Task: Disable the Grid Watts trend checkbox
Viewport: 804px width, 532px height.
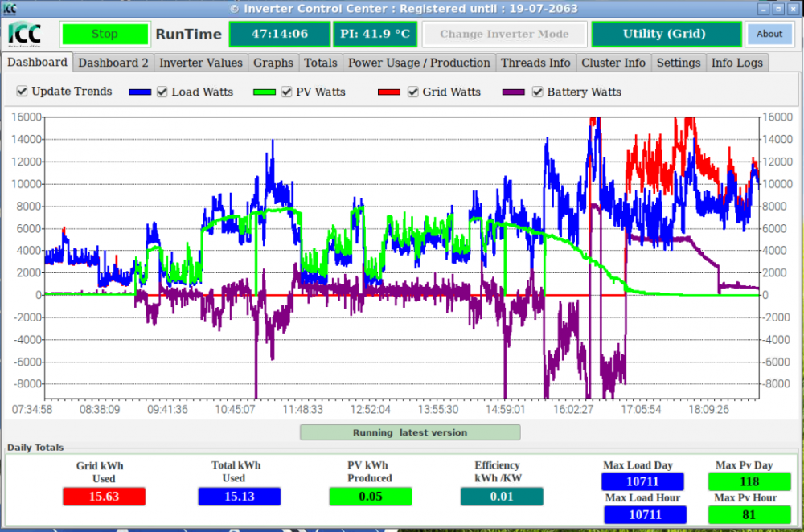Action: click(x=412, y=92)
